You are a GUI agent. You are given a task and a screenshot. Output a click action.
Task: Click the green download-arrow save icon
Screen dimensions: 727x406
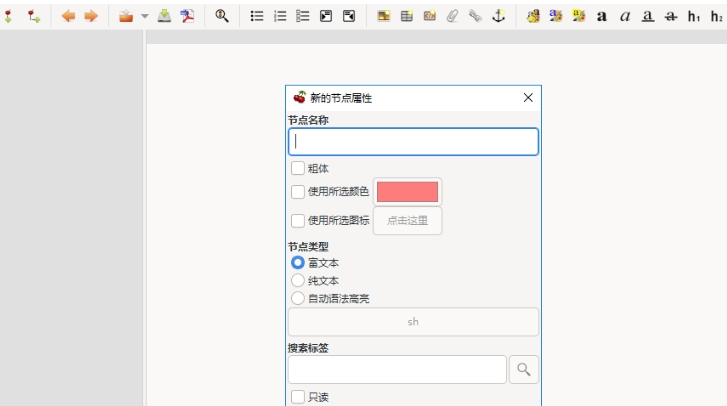164,16
